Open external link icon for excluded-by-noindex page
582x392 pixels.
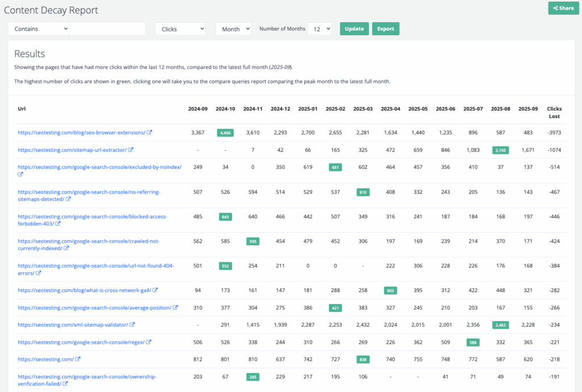(x=20, y=174)
